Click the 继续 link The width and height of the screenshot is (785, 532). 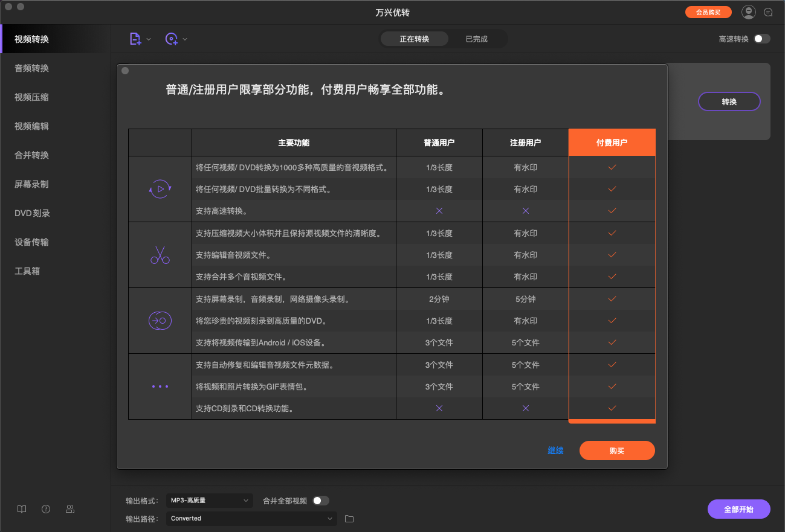(x=555, y=450)
